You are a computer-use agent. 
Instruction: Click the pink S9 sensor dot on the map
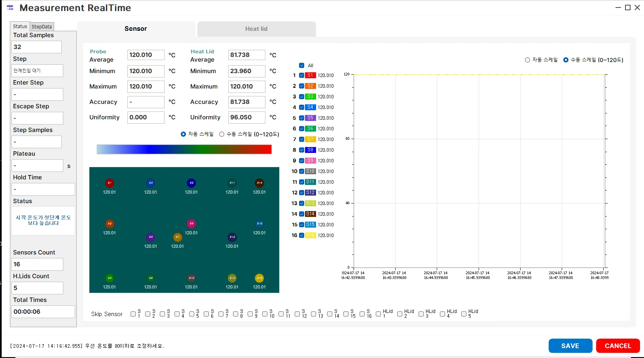[x=191, y=224]
